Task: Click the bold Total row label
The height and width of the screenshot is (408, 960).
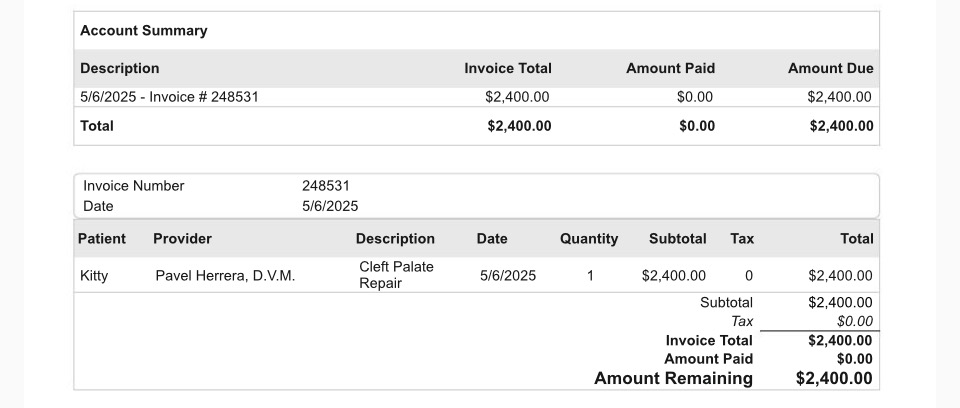Action: tap(97, 126)
